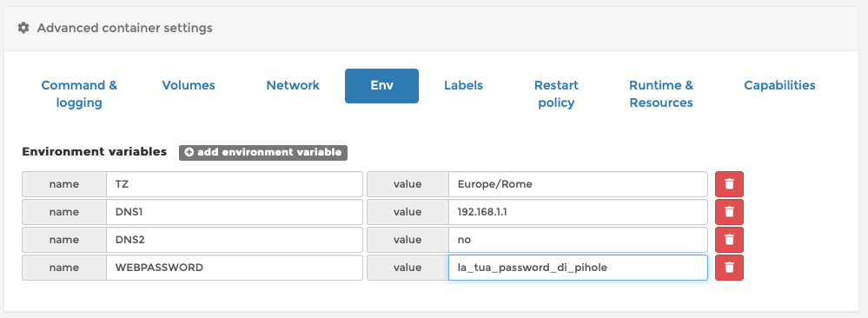The height and width of the screenshot is (318, 868).
Task: View the Capabilities tab
Action: 779,85
